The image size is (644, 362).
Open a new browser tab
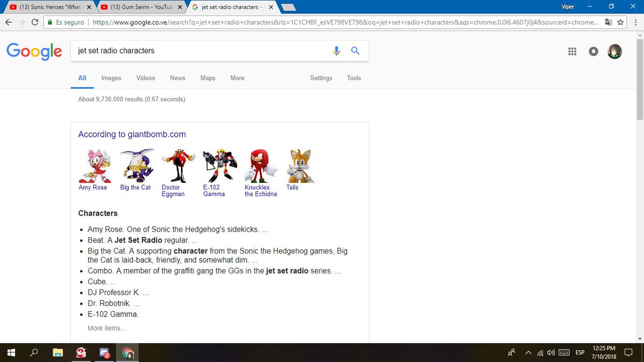pos(289,7)
